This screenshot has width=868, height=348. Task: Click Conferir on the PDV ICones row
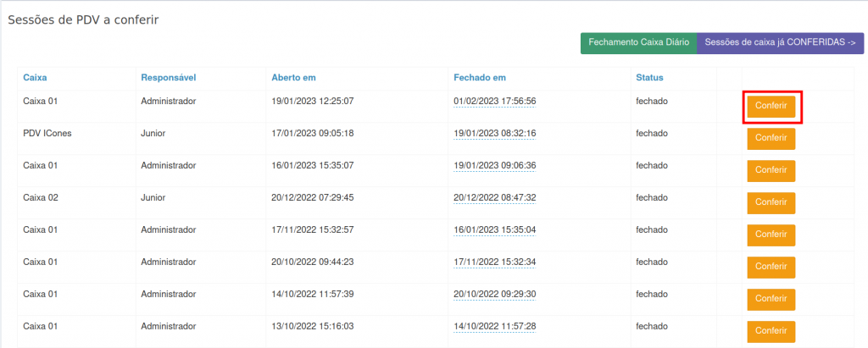771,139
